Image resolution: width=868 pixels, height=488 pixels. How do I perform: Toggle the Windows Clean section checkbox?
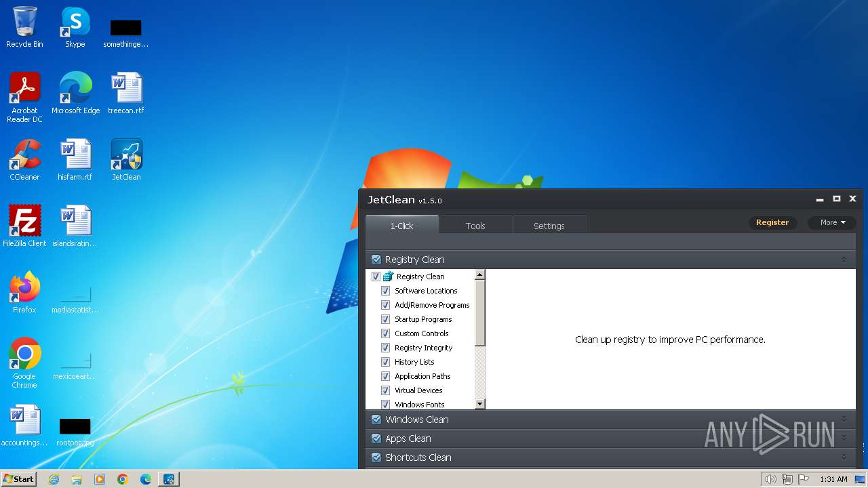[376, 420]
